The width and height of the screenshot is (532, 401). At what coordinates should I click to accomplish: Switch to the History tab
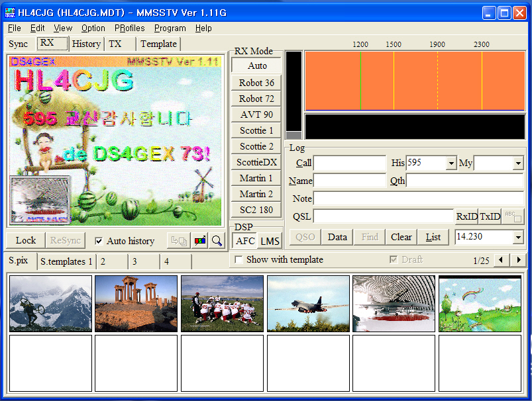click(x=86, y=44)
